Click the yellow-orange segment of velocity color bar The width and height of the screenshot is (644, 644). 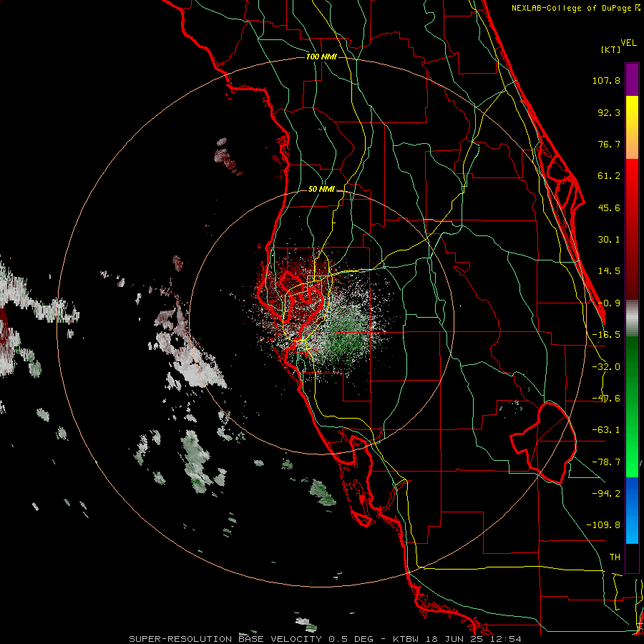coord(632,127)
